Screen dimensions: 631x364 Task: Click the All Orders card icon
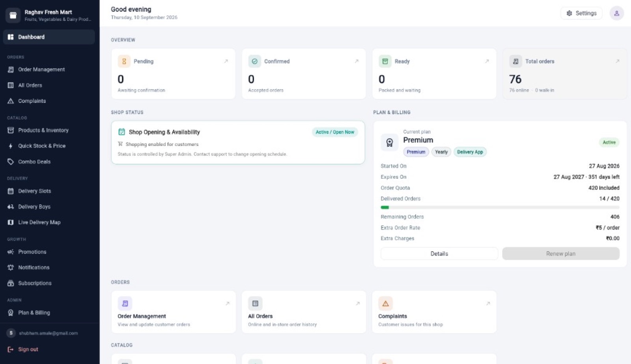point(255,303)
